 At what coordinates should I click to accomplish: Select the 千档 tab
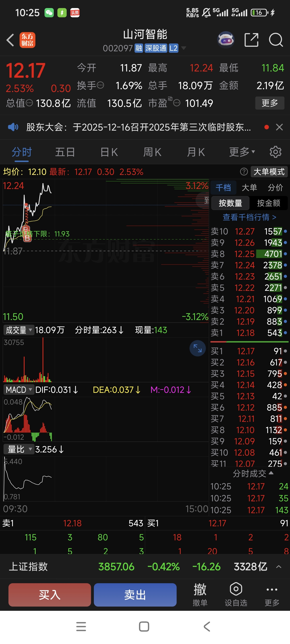pos(223,188)
